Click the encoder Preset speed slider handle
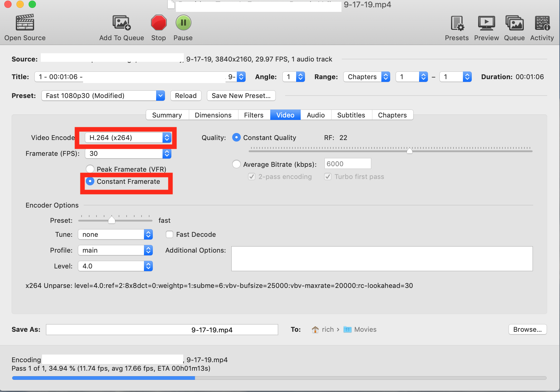Screen dimensions: 560x392 [112, 220]
